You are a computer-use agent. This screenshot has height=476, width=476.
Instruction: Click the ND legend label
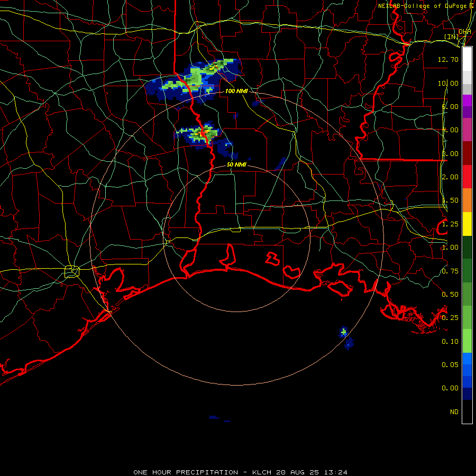coord(454,411)
